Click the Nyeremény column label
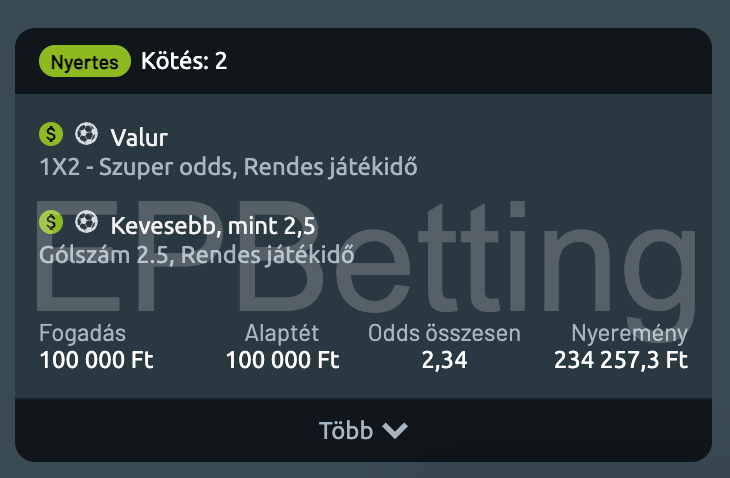 point(629,334)
